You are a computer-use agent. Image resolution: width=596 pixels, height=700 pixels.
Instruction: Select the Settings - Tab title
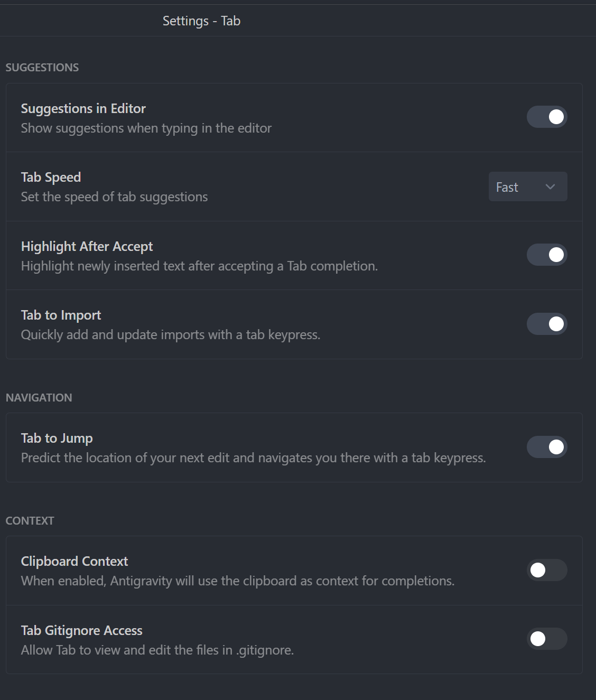coord(201,21)
